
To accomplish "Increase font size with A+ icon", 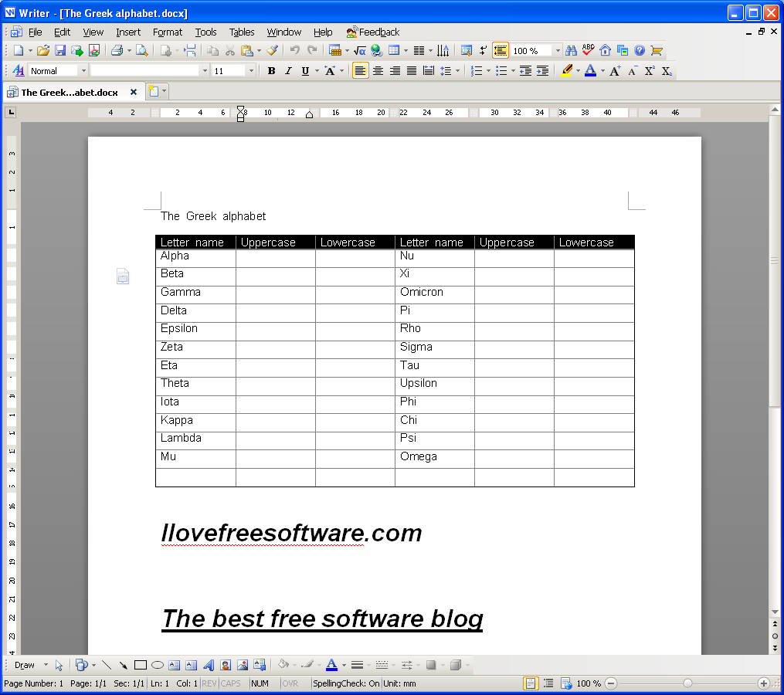I will (615, 71).
